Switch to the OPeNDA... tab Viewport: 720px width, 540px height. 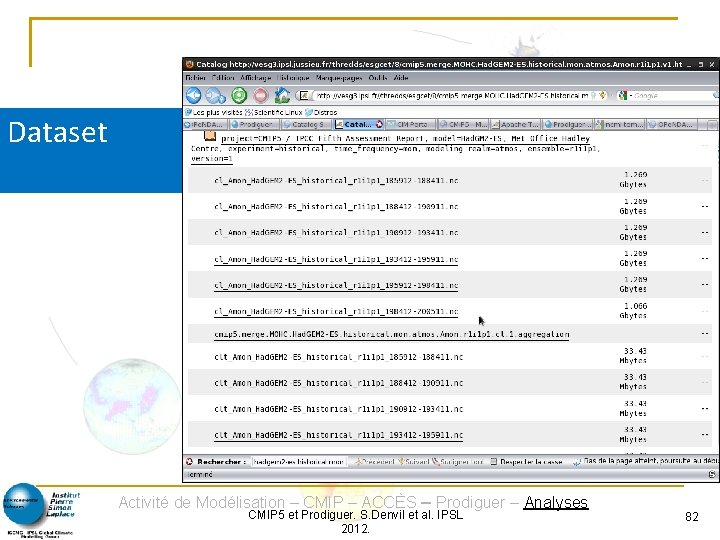672,124
